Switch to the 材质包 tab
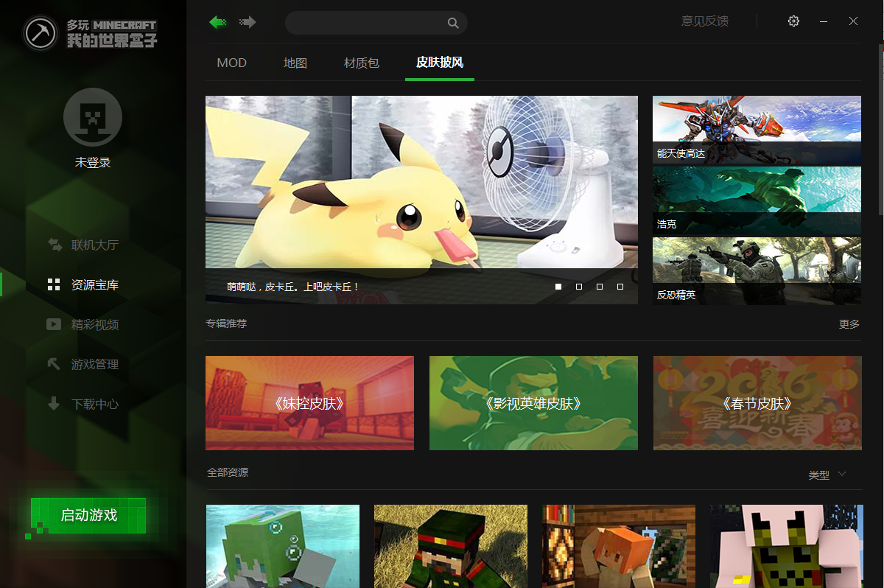The height and width of the screenshot is (588, 884). 361,63
